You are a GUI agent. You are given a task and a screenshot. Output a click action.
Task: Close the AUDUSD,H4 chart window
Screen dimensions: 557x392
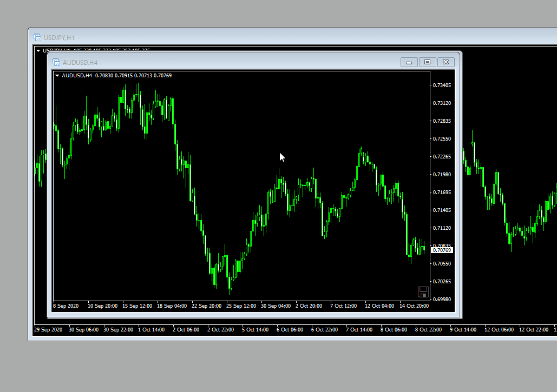[445, 62]
